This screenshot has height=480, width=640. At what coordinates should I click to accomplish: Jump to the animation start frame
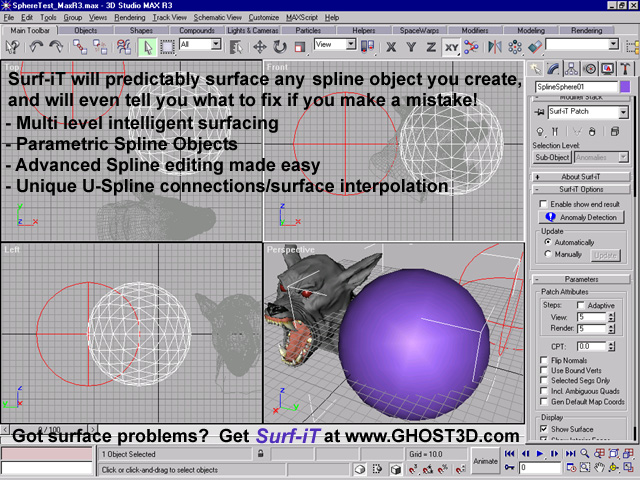pos(509,453)
